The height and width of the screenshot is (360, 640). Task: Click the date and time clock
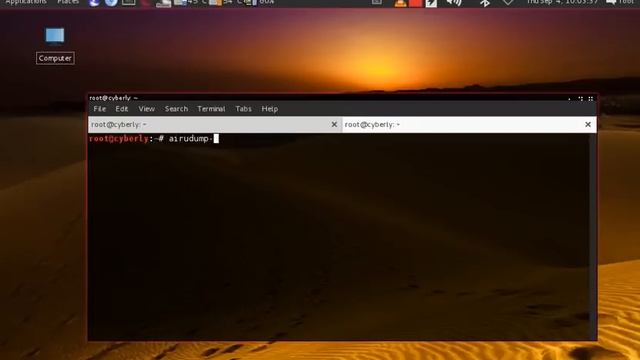click(x=562, y=2)
